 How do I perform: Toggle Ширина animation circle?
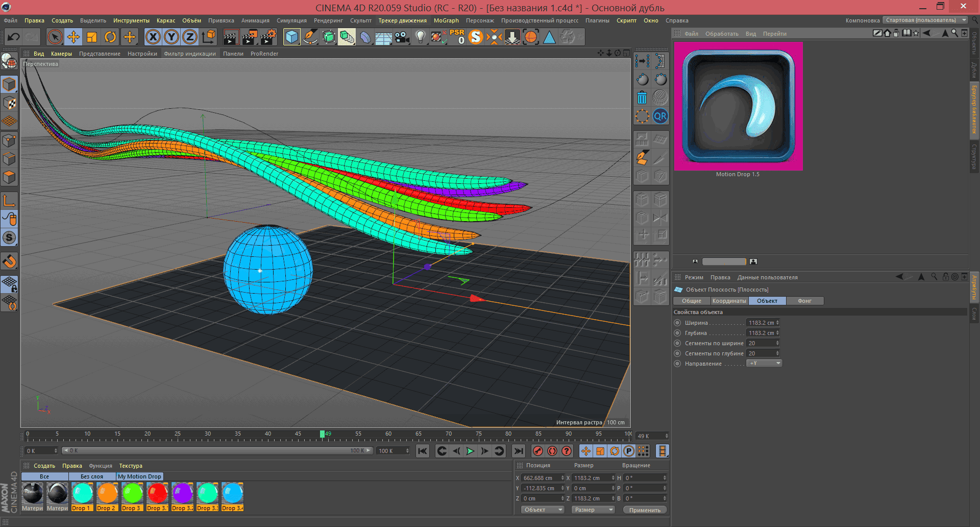tap(677, 323)
